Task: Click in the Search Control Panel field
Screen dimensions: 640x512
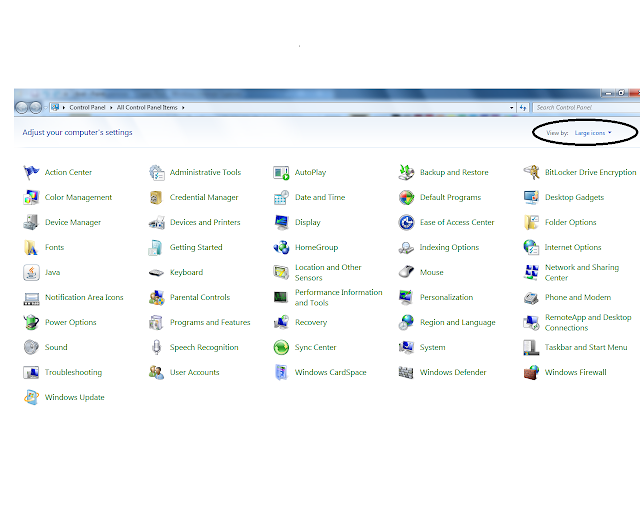Action: [x=586, y=108]
